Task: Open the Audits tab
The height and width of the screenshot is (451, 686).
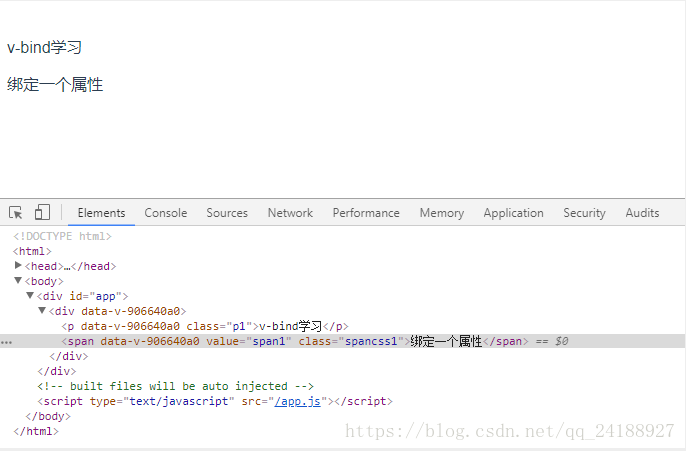Action: point(642,213)
